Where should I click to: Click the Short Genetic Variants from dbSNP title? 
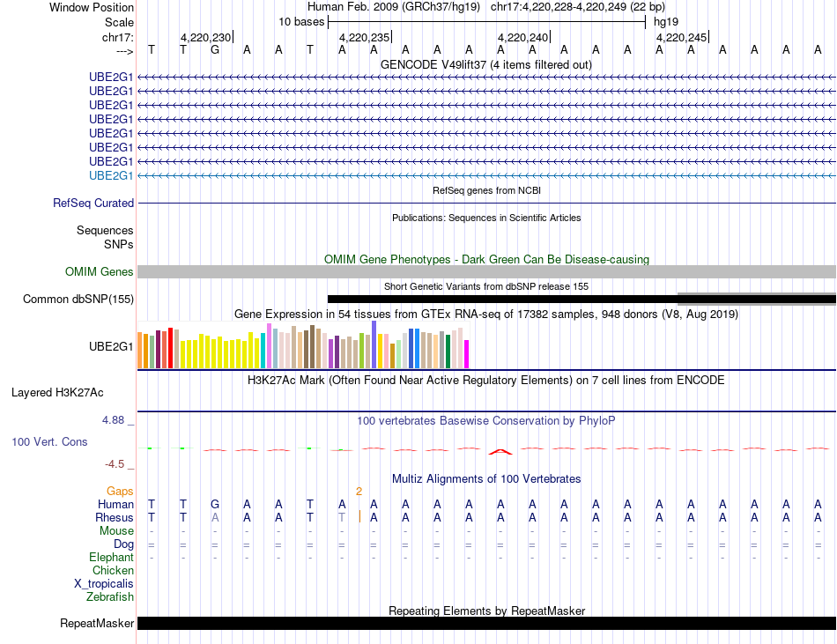point(486,286)
